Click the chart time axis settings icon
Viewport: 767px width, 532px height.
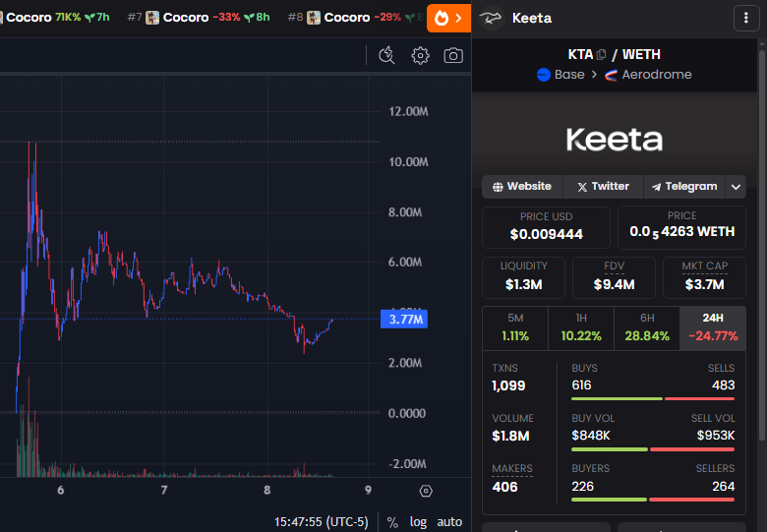click(426, 491)
